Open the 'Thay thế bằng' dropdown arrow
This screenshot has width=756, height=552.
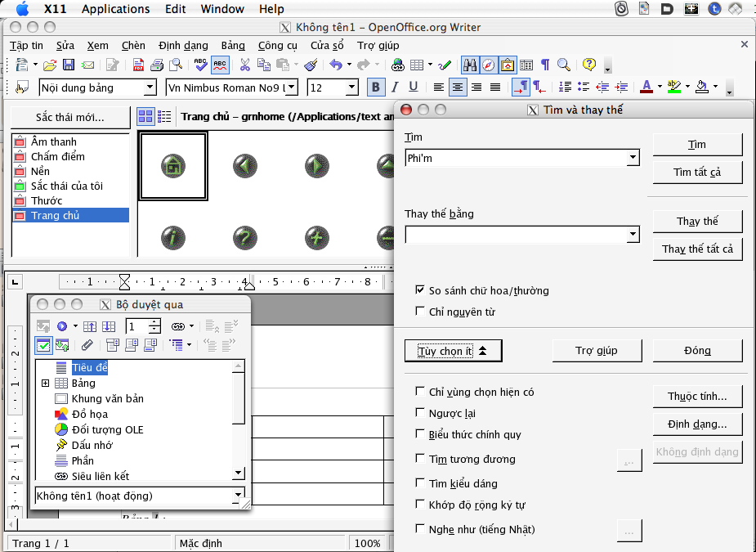coord(633,235)
